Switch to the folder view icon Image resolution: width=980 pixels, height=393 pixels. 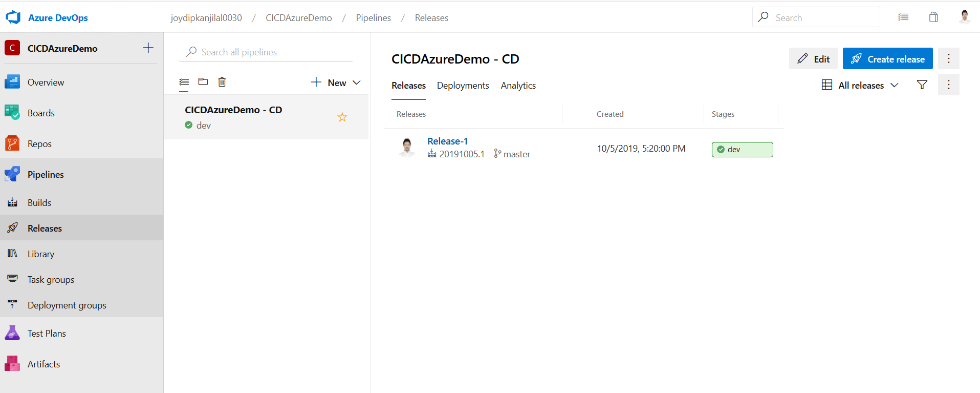[203, 81]
